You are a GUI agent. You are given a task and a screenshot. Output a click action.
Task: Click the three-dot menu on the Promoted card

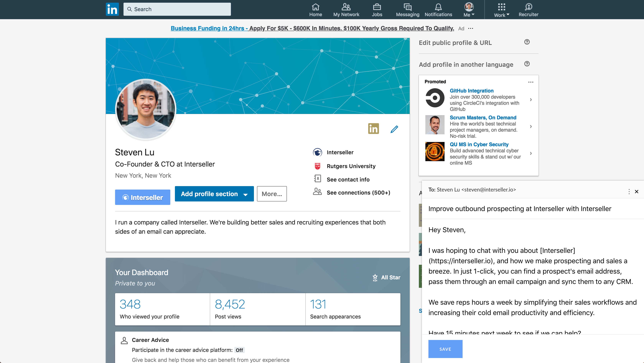(x=530, y=82)
